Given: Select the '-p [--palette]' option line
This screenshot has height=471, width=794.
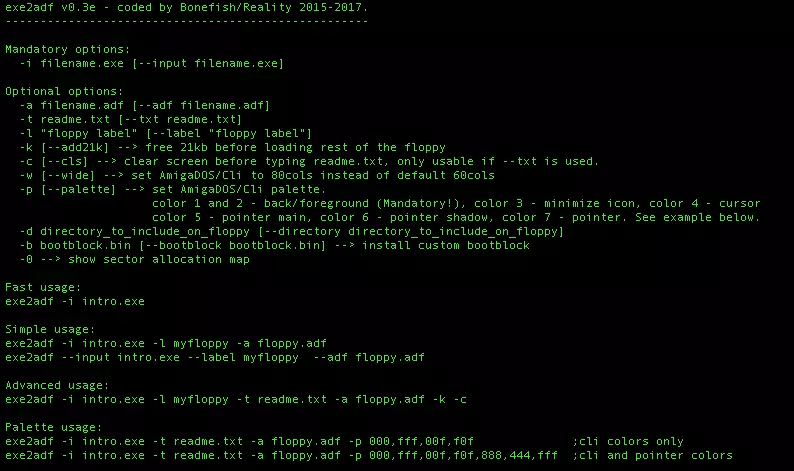Looking at the screenshot, I should point(173,189).
